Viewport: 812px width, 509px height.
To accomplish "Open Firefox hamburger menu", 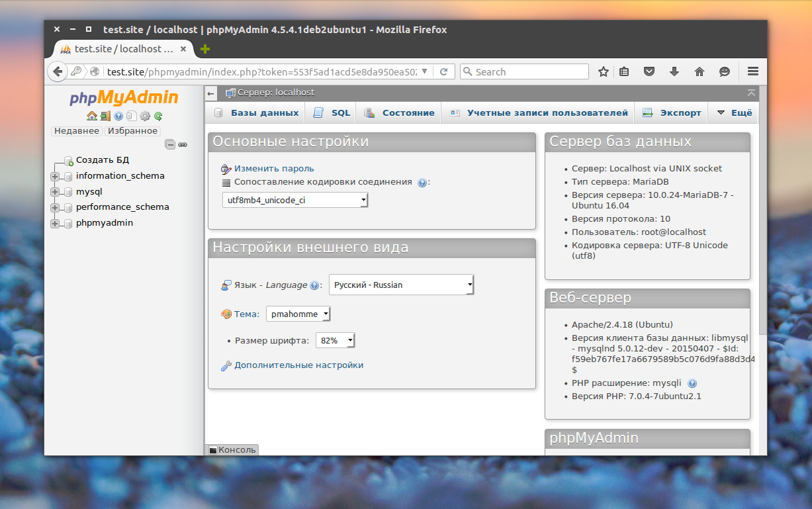I will (753, 71).
